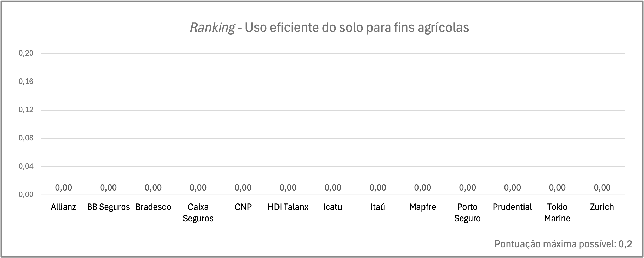Select the Porto Seguro label
The height and width of the screenshot is (258, 644).
click(467, 213)
